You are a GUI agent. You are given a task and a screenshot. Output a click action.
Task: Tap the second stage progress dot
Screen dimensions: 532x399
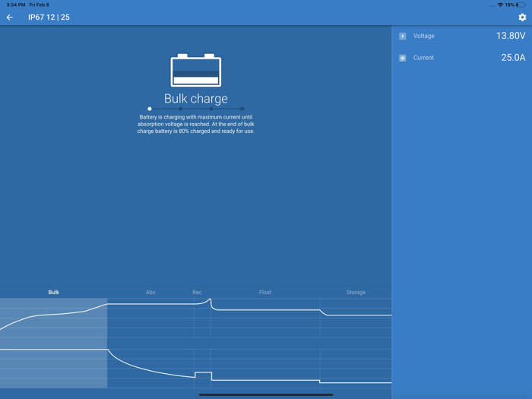tap(181, 109)
